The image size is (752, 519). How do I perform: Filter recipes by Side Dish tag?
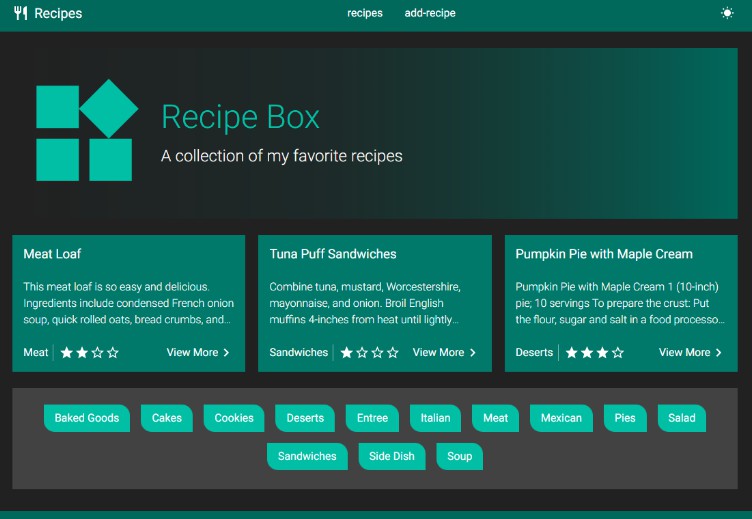click(392, 457)
